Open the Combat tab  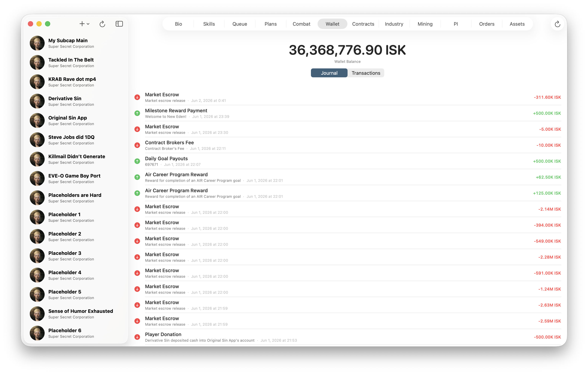pyautogui.click(x=302, y=24)
